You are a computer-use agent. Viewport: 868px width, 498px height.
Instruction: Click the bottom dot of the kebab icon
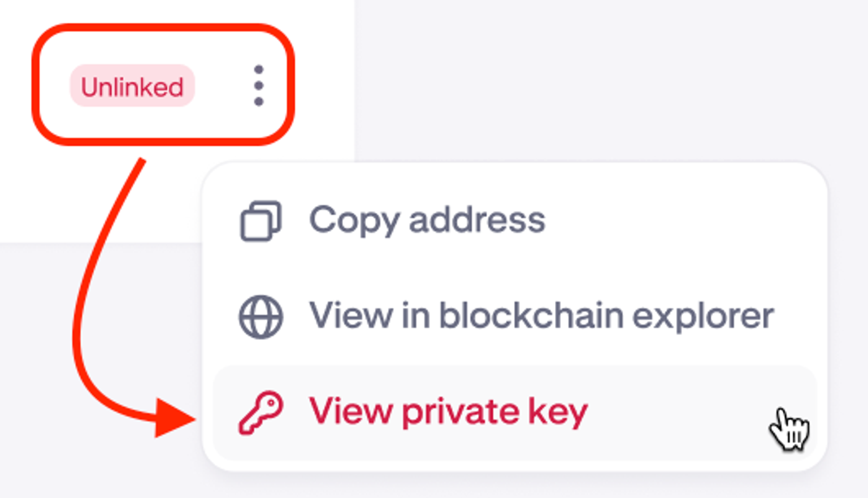tap(258, 101)
